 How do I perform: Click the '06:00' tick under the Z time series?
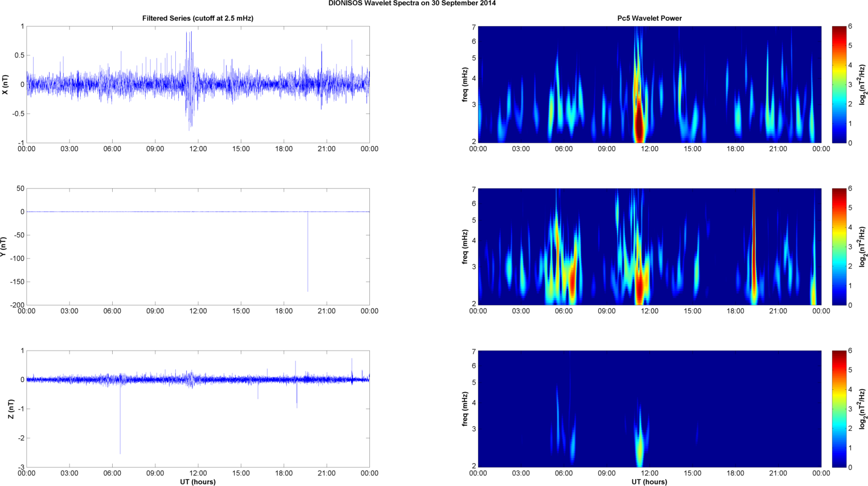112,473
